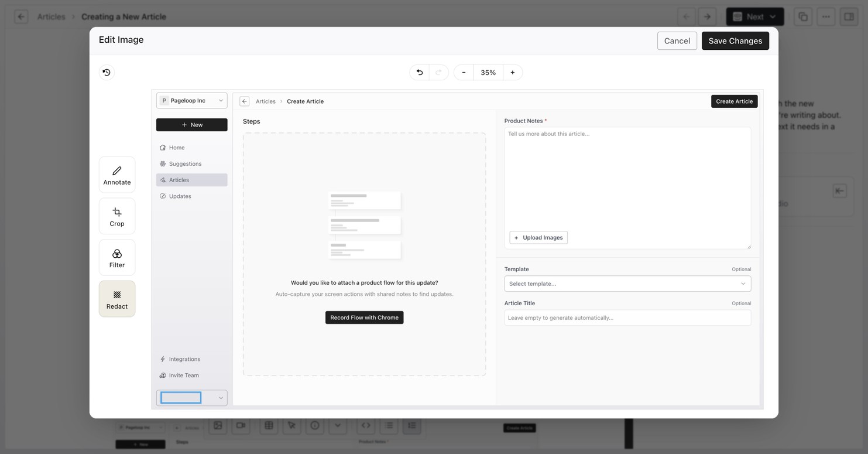Click the 'Steps' heading in the image
This screenshot has height=454, width=868.
[x=252, y=121]
